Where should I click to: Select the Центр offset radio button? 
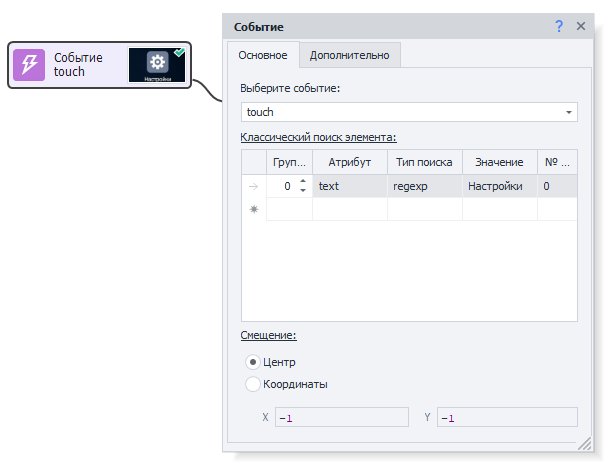pos(252,362)
